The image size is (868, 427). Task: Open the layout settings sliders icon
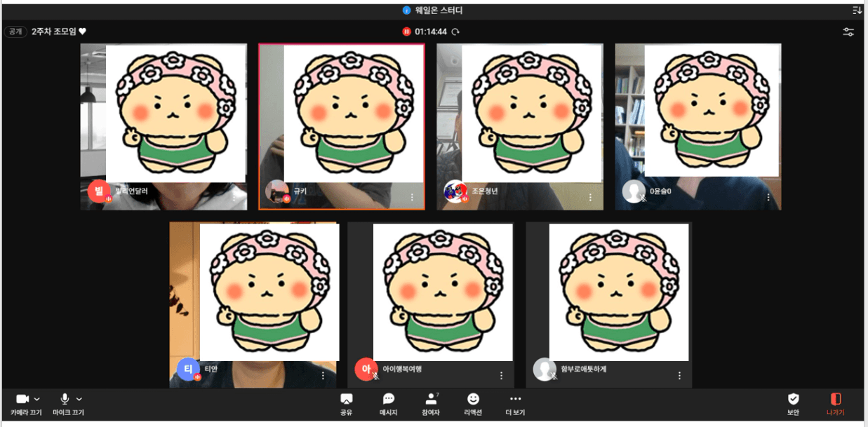[848, 32]
